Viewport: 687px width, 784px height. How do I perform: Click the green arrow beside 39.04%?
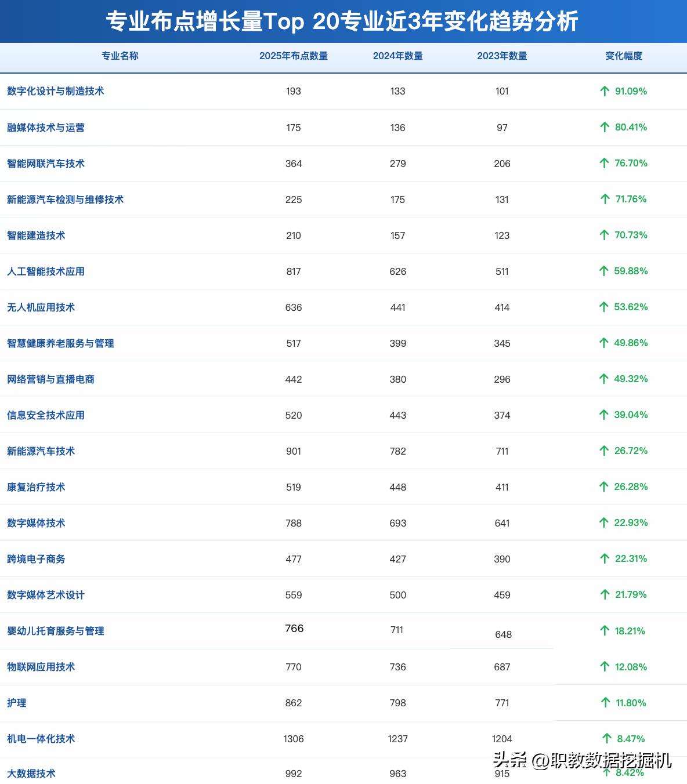(604, 415)
